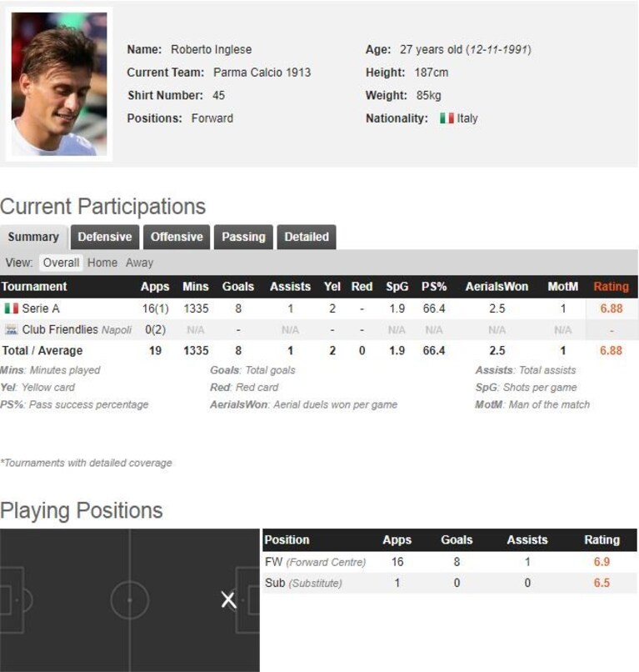Image resolution: width=639 pixels, height=672 pixels.
Task: Sort by the AerialsWon column header
Action: pos(497,286)
